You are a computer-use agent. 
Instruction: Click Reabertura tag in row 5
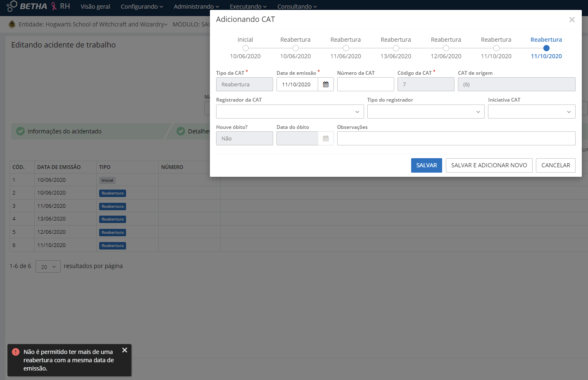coord(112,233)
